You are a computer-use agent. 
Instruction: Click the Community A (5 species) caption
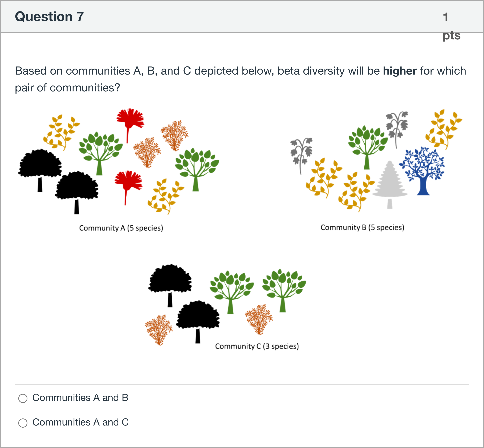pos(121,228)
